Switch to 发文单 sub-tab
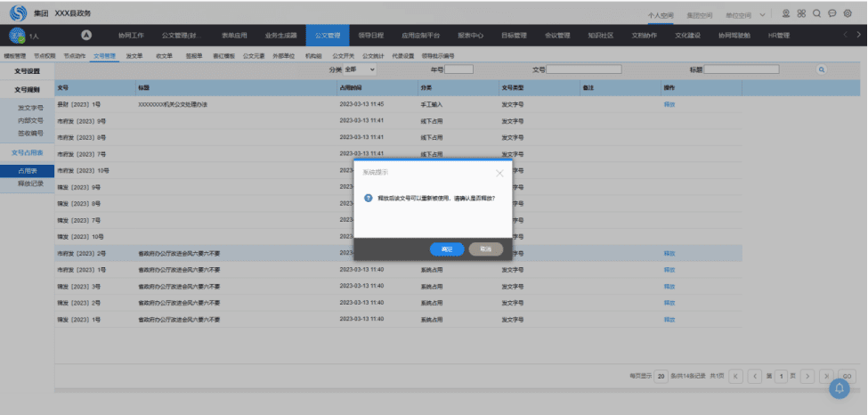The width and height of the screenshot is (868, 415). click(134, 56)
